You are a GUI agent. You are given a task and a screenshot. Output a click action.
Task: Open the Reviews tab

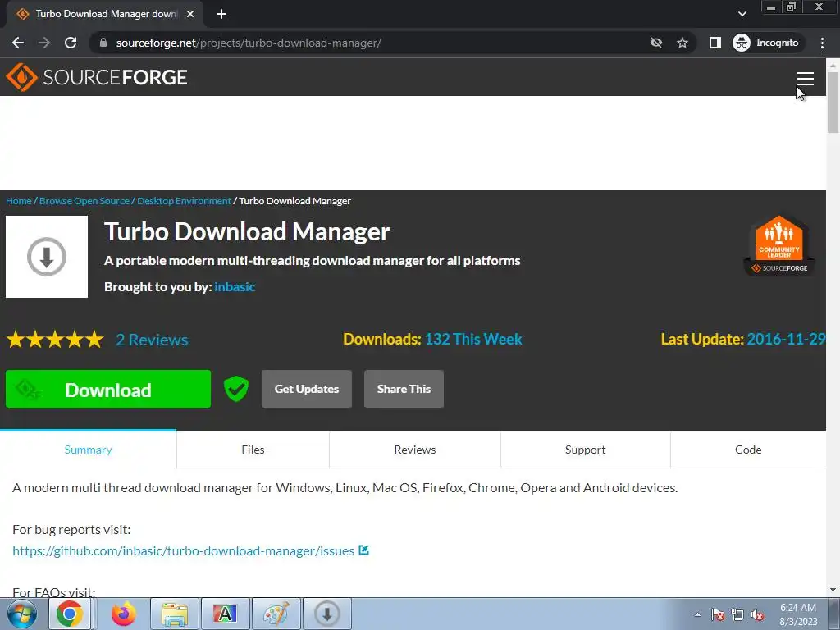coord(414,450)
